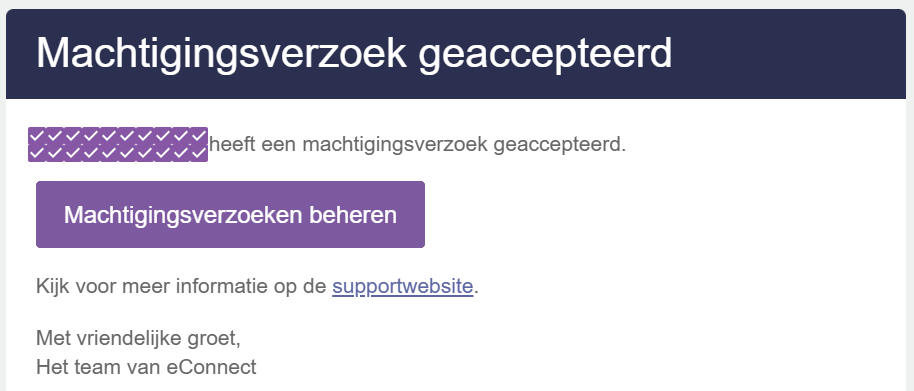Click the sentence 'heeft een machtigingsverzoek geaccepteerd.'
The width and height of the screenshot is (914, 391).
click(417, 145)
